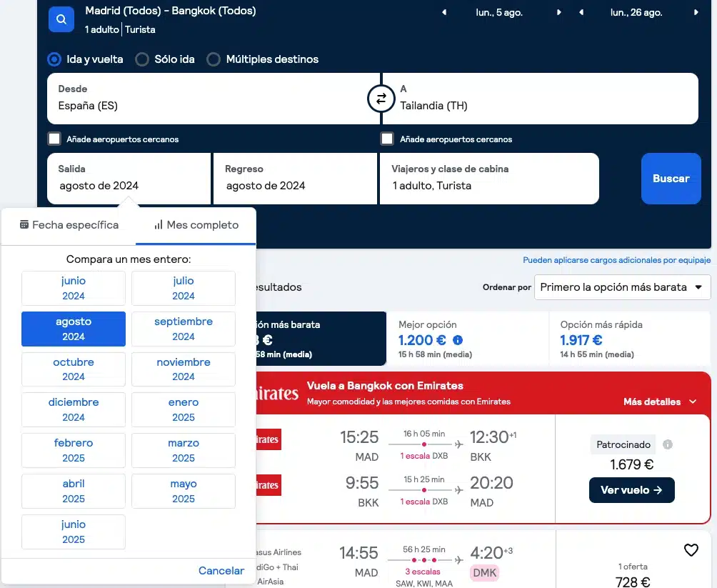Select the agosto 2024 month option
The image size is (717, 588).
pos(73,329)
